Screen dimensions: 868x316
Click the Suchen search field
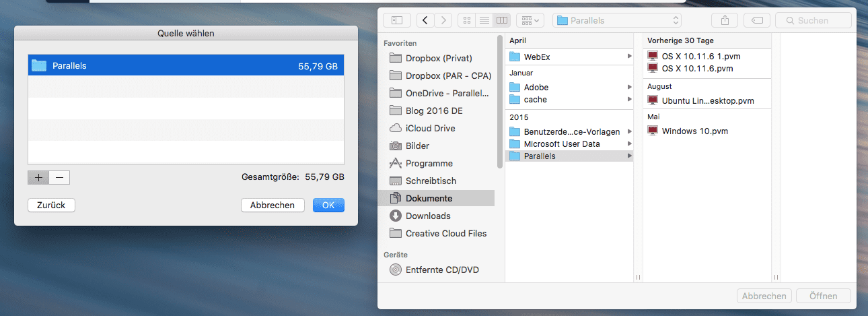pyautogui.click(x=813, y=20)
